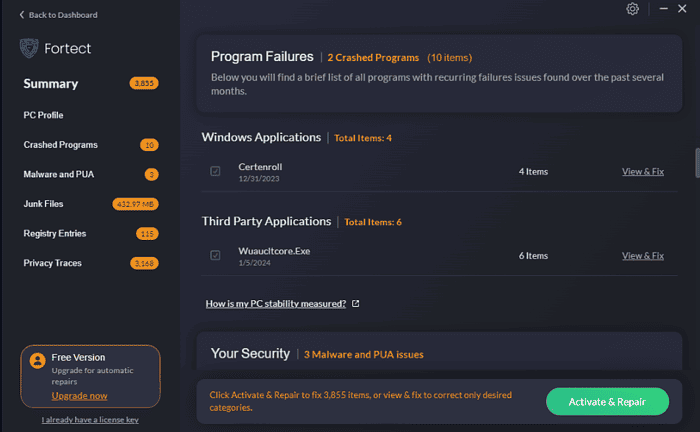Click the '3 Malware and PUA issues' text

(x=364, y=354)
